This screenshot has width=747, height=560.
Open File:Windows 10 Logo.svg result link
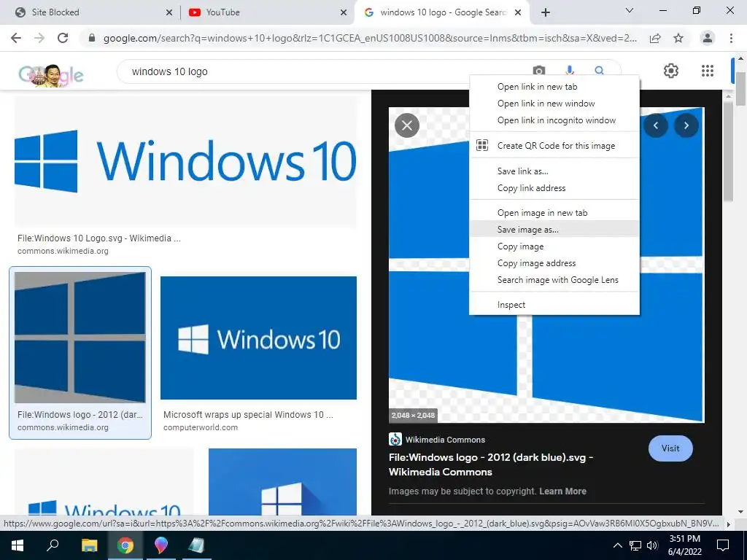(x=99, y=238)
